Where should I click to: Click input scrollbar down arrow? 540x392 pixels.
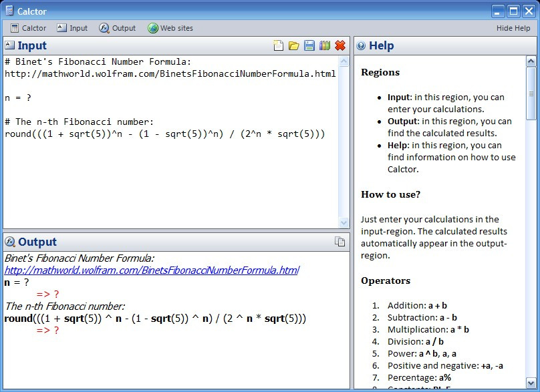[344, 222]
